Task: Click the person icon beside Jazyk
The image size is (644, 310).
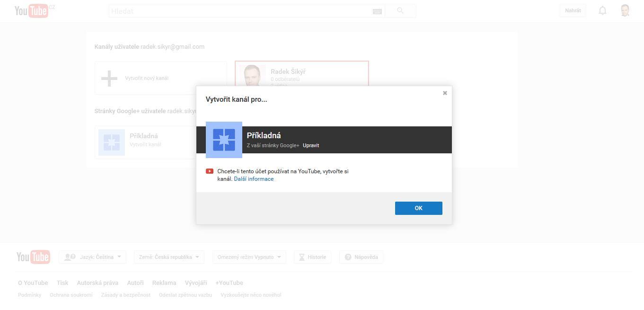Action: pyautogui.click(x=70, y=257)
